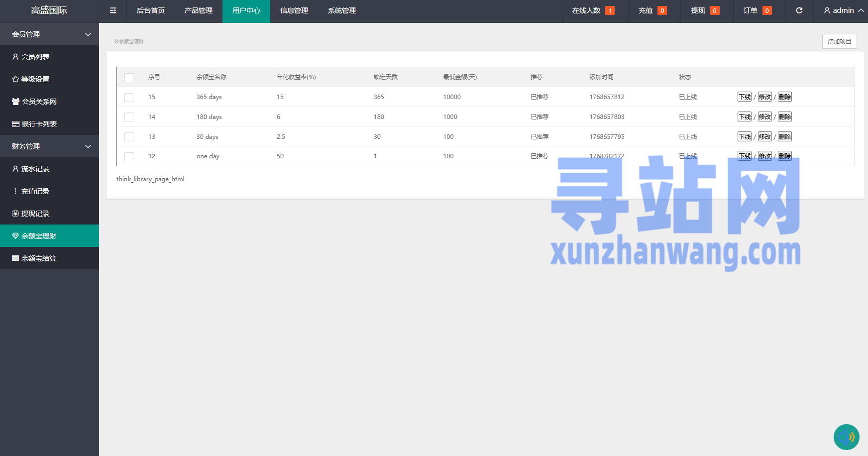Switch to the 产品管理 top tab

(198, 10)
